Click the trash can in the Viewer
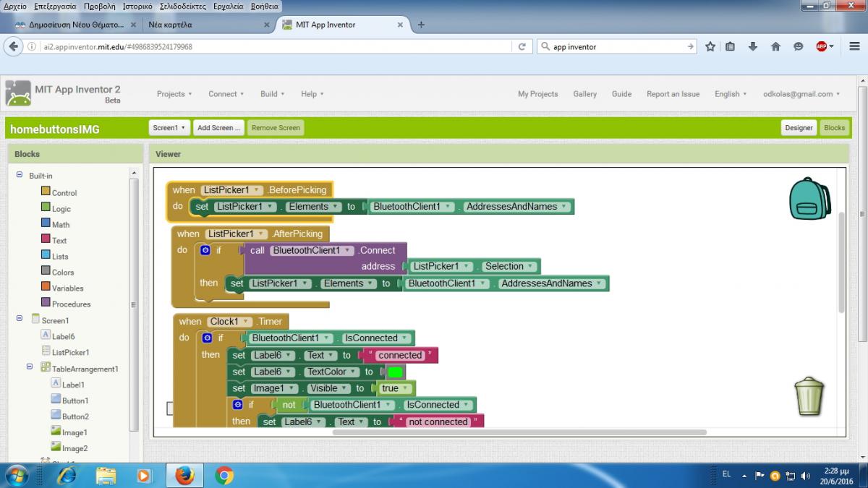The height and width of the screenshot is (488, 868). point(809,395)
